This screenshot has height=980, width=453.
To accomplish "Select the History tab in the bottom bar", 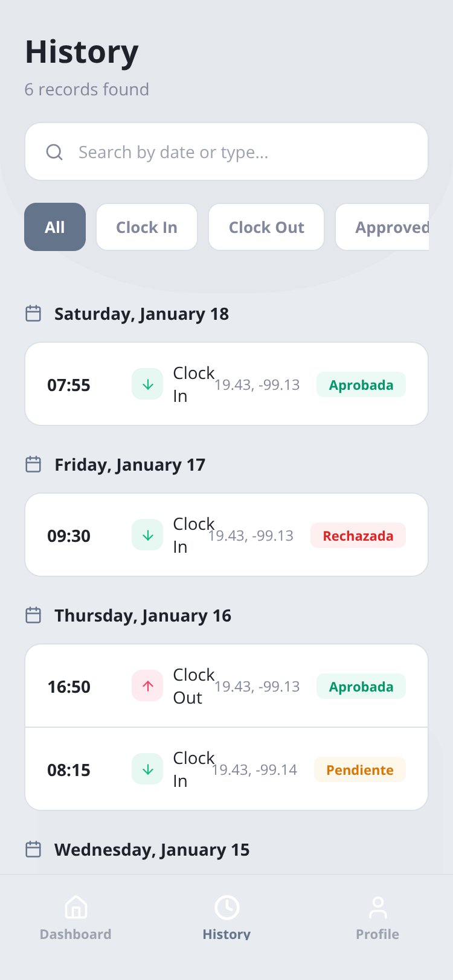I will pyautogui.click(x=226, y=918).
